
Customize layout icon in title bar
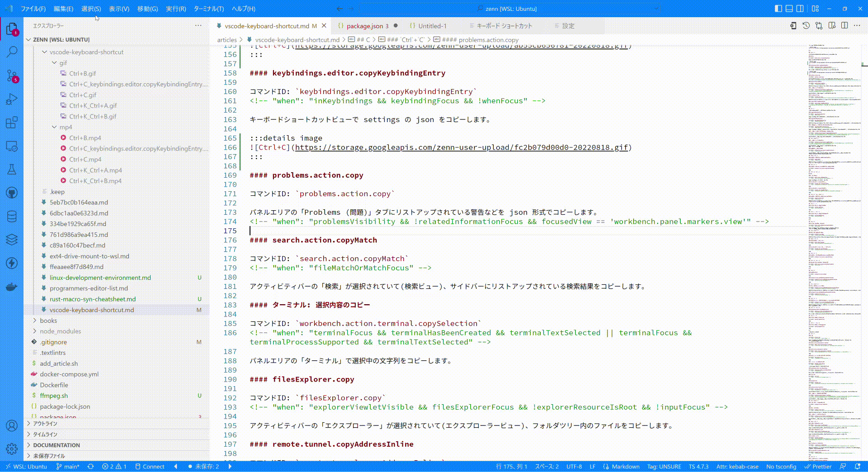[x=815, y=9]
